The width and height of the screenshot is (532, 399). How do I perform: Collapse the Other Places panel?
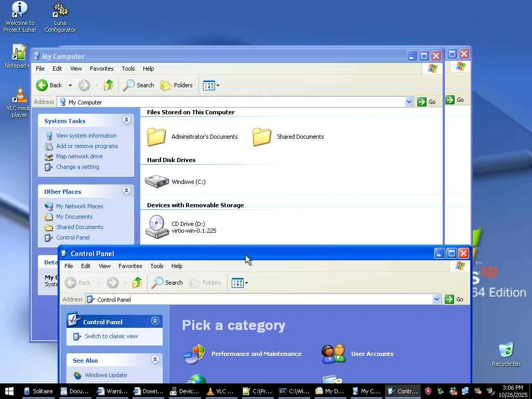click(127, 191)
